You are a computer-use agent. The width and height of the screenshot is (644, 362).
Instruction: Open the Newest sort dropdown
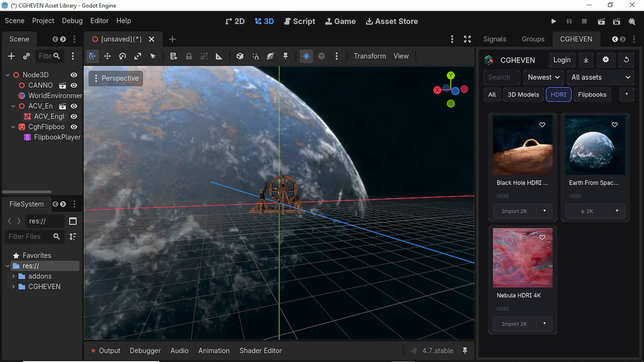(543, 77)
